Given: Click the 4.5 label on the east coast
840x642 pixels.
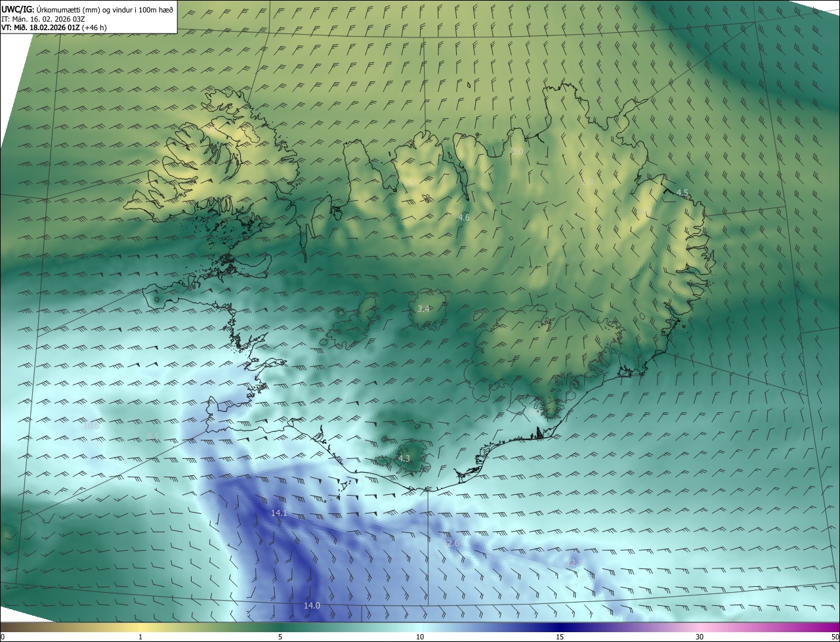Looking at the screenshot, I should (x=682, y=193).
